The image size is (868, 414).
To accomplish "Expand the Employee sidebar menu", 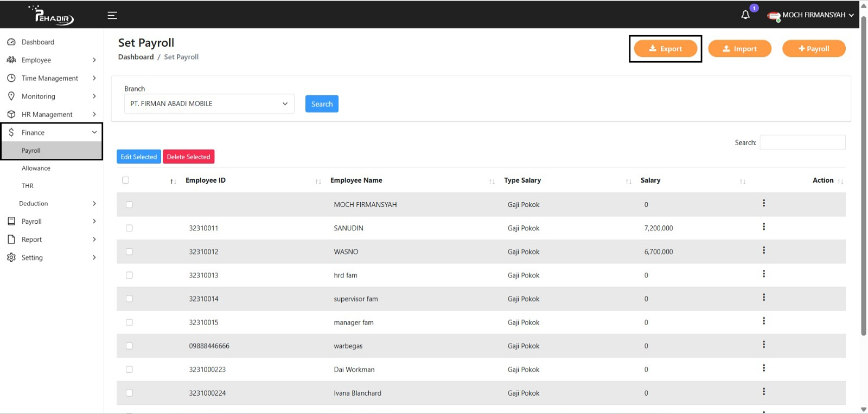I will pyautogui.click(x=52, y=60).
